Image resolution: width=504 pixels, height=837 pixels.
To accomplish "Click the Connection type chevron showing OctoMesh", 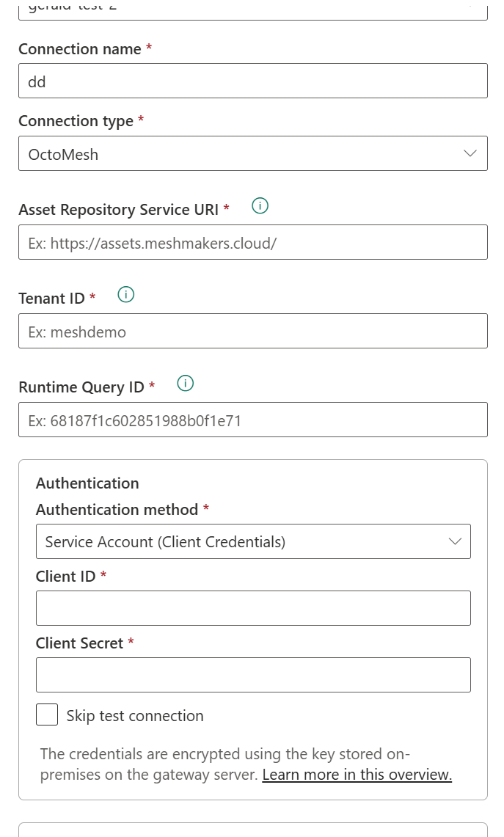I will (x=470, y=153).
